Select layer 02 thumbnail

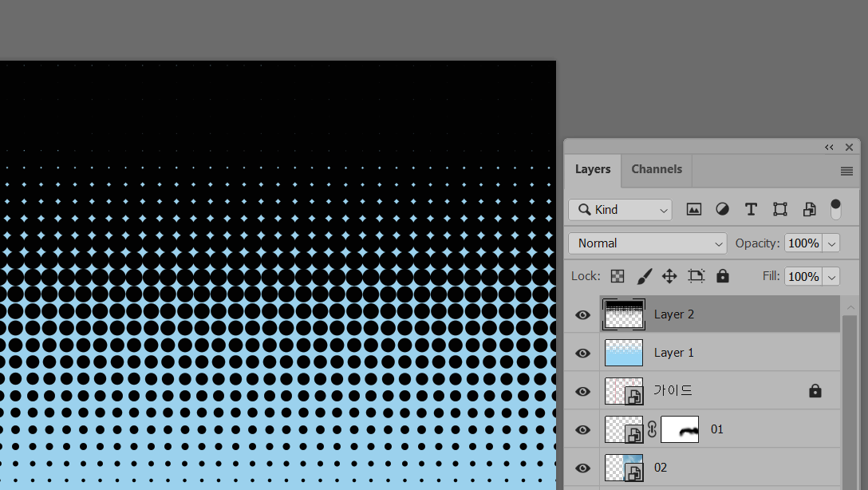[624, 468]
